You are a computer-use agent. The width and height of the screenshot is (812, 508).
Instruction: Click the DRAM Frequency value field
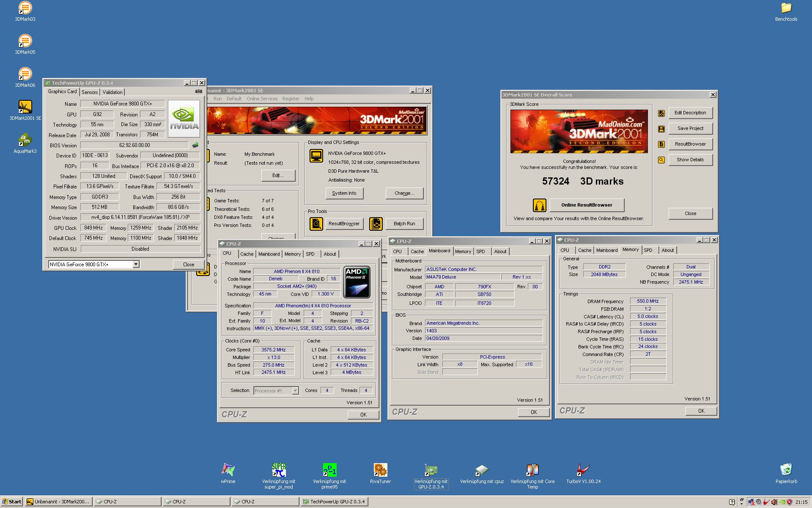pos(647,301)
